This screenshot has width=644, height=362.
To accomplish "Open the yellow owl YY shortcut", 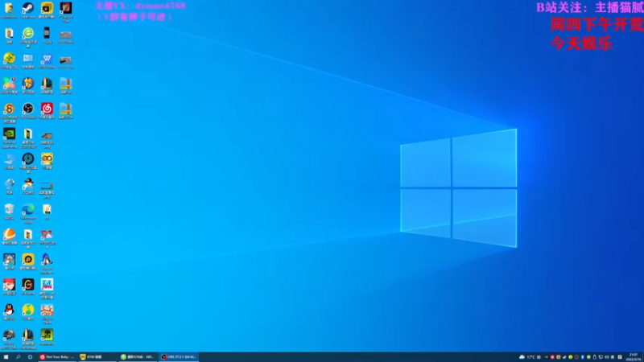I will click(x=47, y=161).
